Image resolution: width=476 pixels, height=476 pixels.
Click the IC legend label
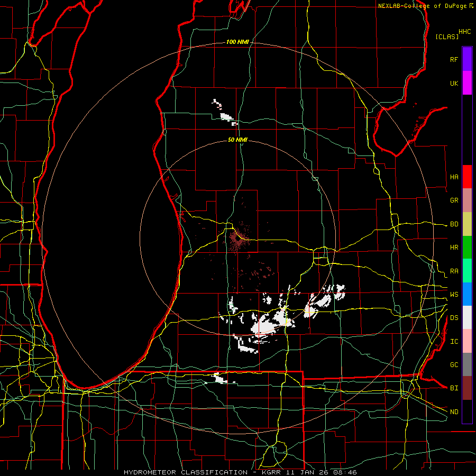pyautogui.click(x=454, y=342)
